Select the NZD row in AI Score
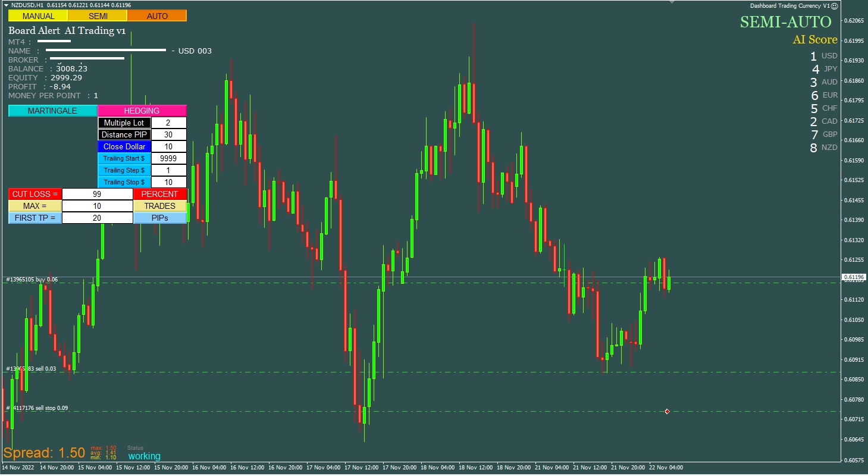This screenshot has height=476, width=868. tap(823, 148)
